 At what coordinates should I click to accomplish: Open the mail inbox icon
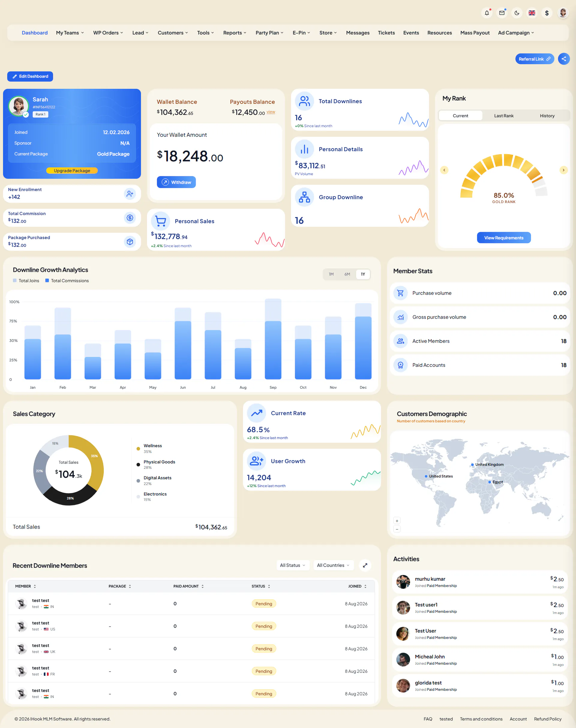pyautogui.click(x=502, y=13)
